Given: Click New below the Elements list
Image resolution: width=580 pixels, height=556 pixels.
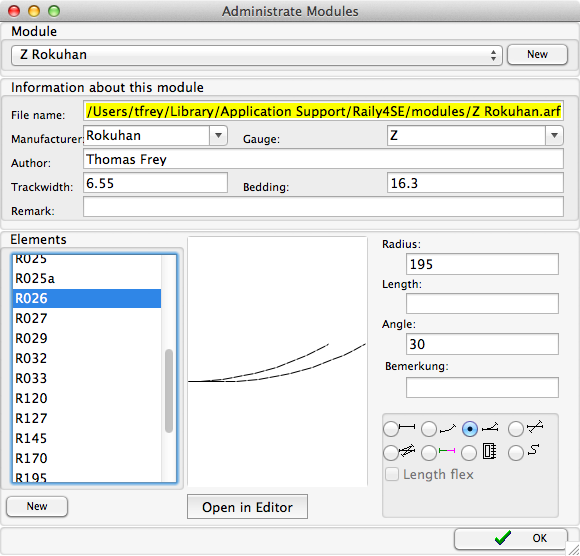Looking at the screenshot, I should [x=37, y=506].
